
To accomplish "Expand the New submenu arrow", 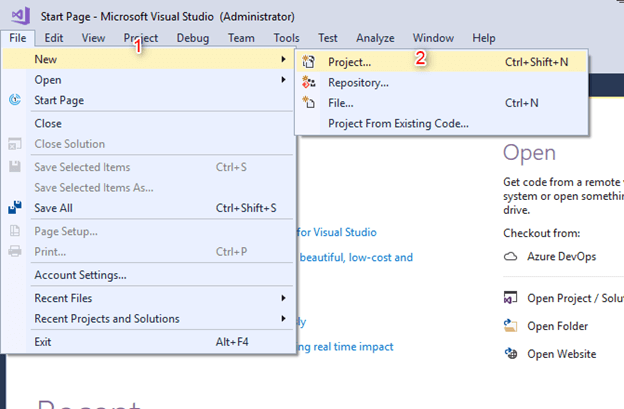I will (284, 60).
